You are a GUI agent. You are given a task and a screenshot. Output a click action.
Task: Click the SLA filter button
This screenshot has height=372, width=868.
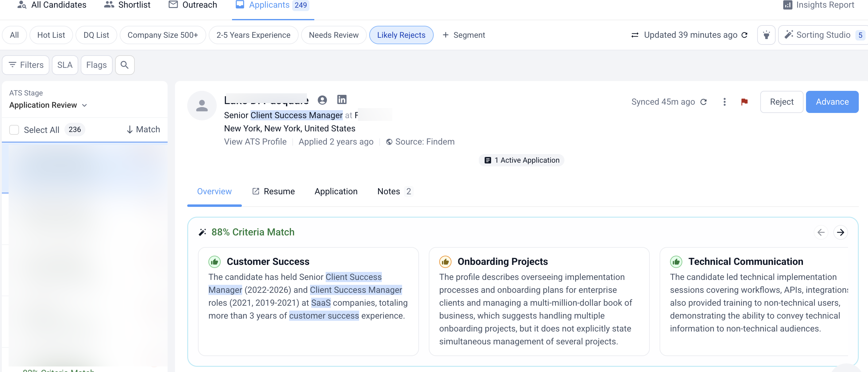(65, 65)
